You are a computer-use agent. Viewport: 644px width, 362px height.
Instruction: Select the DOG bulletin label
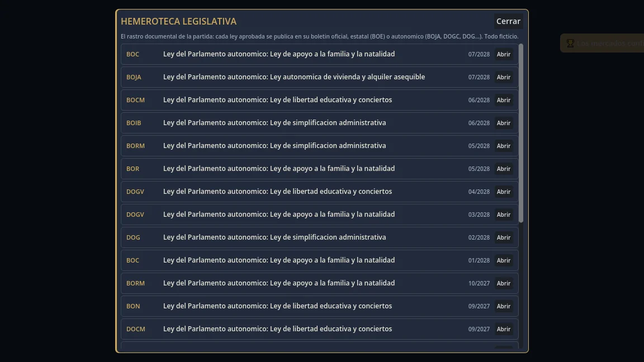[133, 237]
